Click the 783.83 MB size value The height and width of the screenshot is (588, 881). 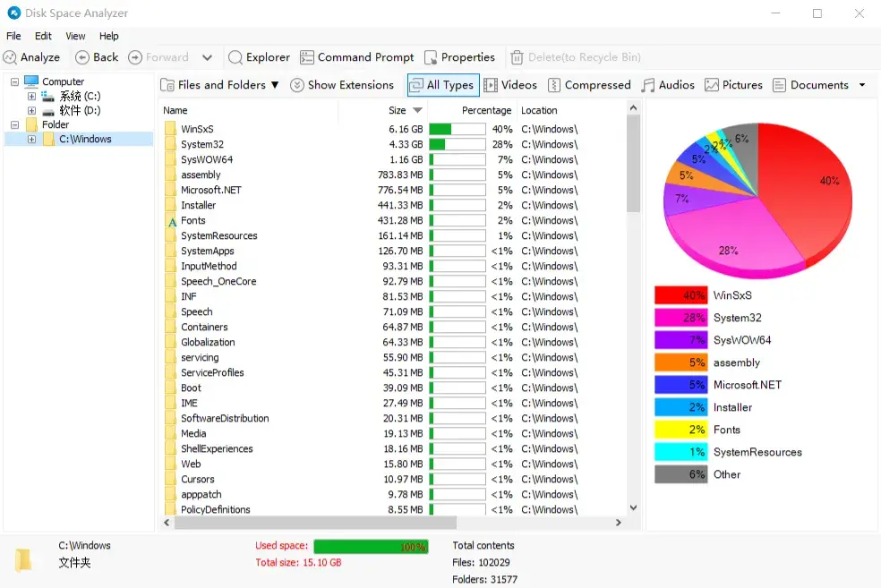pos(400,175)
